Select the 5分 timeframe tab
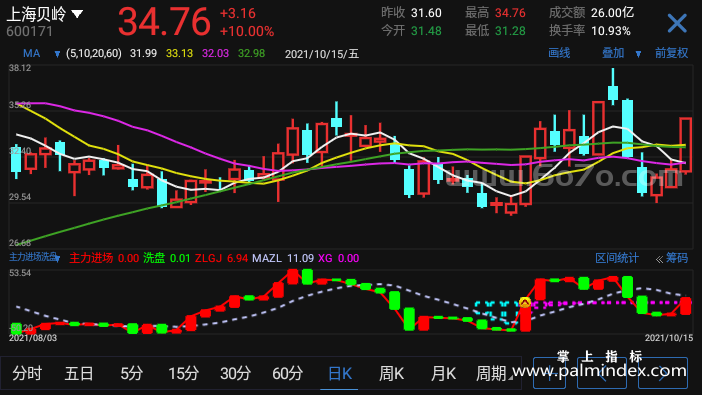The width and height of the screenshot is (702, 395). (x=131, y=373)
